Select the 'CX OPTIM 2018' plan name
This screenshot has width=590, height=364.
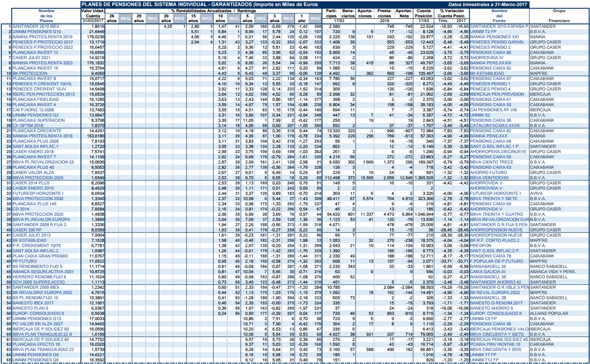[x=27, y=126]
